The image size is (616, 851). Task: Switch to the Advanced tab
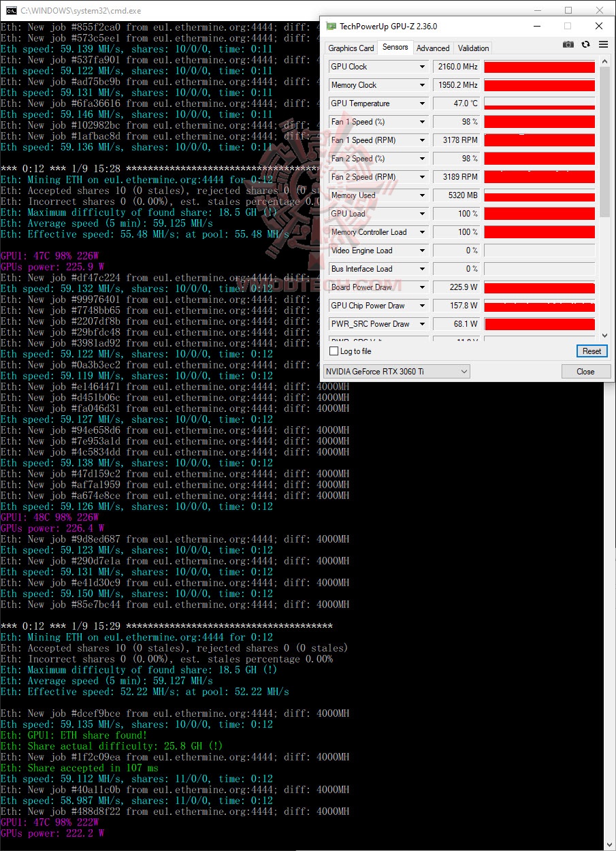point(433,48)
